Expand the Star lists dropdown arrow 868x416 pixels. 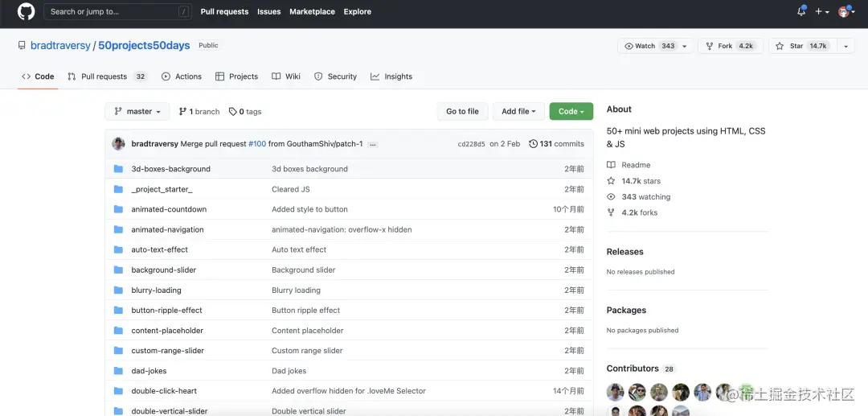coord(845,46)
